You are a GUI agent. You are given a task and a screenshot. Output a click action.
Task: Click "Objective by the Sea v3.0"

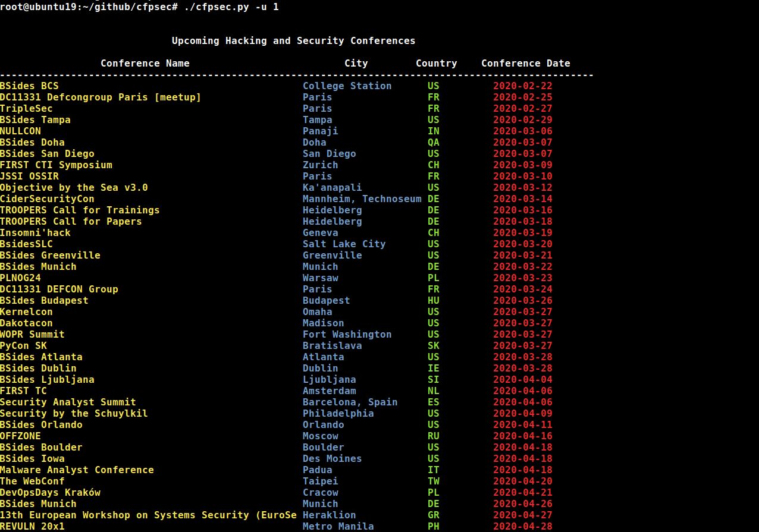(74, 187)
